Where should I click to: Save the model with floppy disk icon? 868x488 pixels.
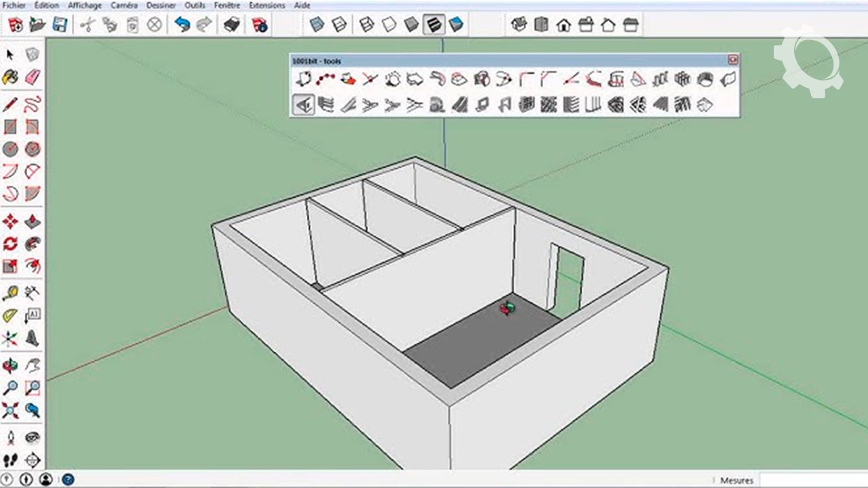60,25
